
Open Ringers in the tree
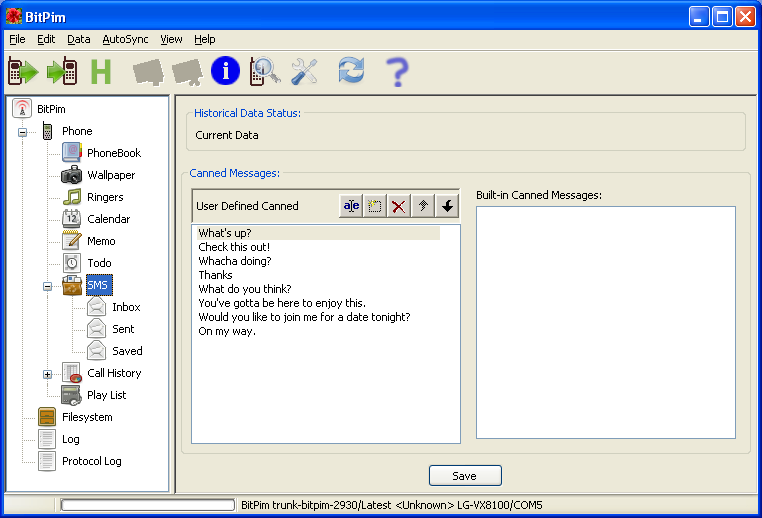[x=105, y=197]
